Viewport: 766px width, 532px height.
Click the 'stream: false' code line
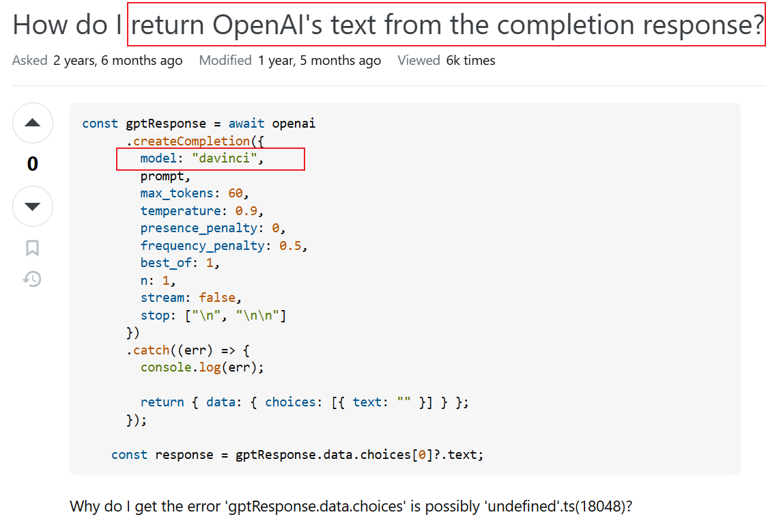point(191,298)
